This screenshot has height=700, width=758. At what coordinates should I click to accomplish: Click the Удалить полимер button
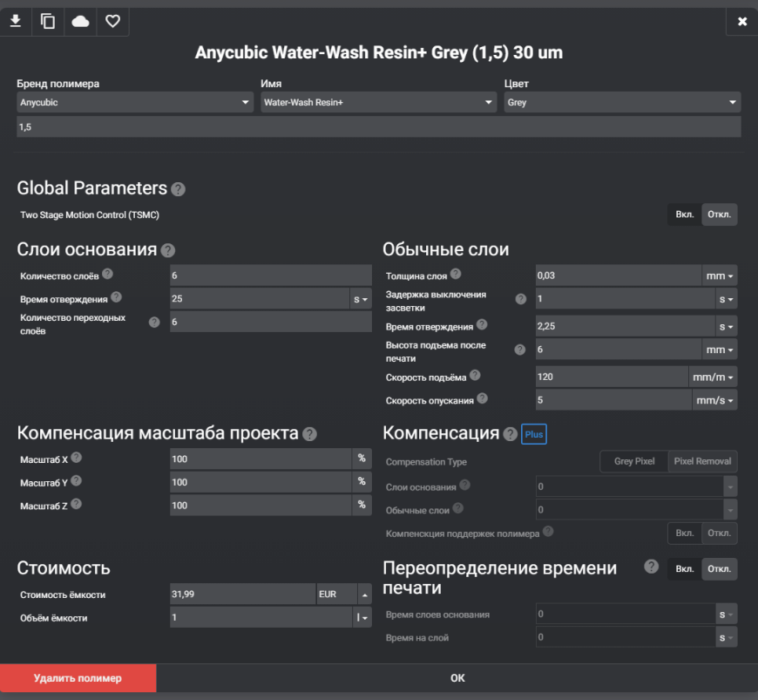tap(78, 678)
